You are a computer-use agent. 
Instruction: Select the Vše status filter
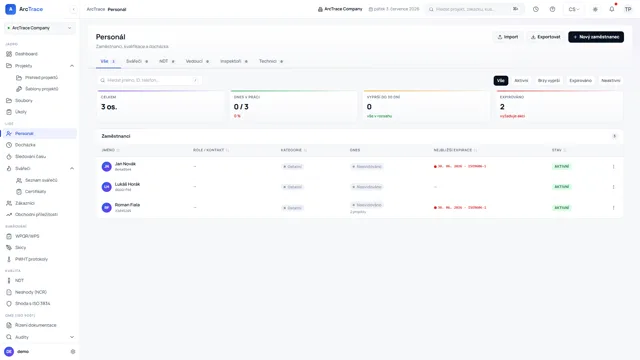coord(501,80)
